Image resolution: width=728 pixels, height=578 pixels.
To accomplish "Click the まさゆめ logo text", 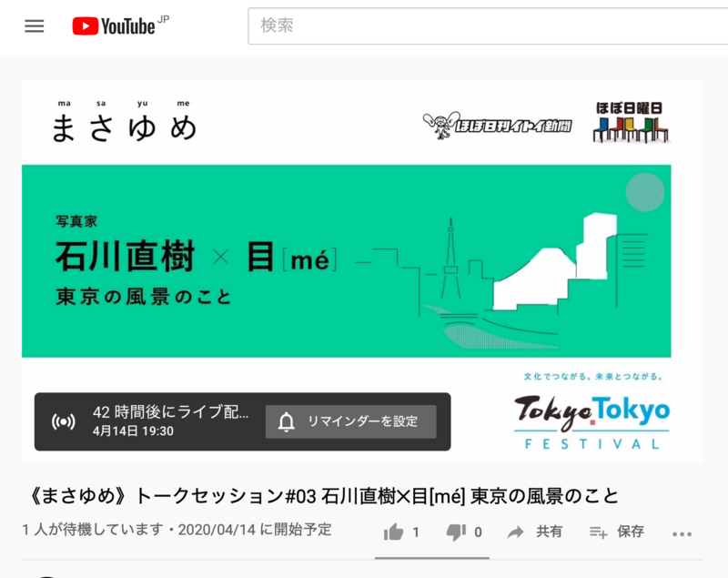I will tap(124, 125).
